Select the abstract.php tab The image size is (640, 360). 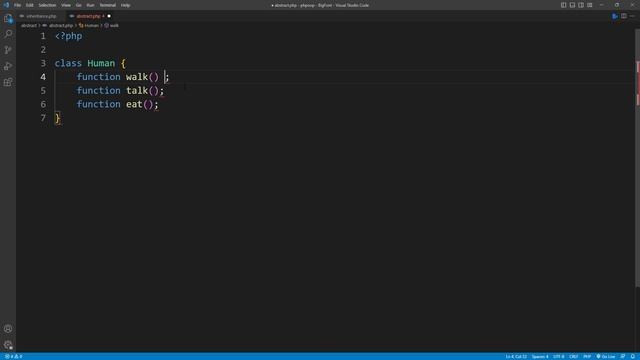pos(88,16)
